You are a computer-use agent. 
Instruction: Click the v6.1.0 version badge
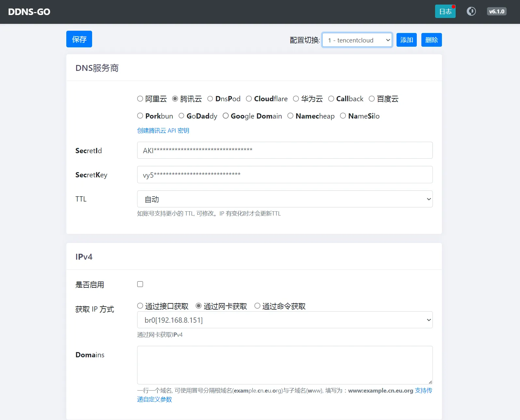(496, 11)
